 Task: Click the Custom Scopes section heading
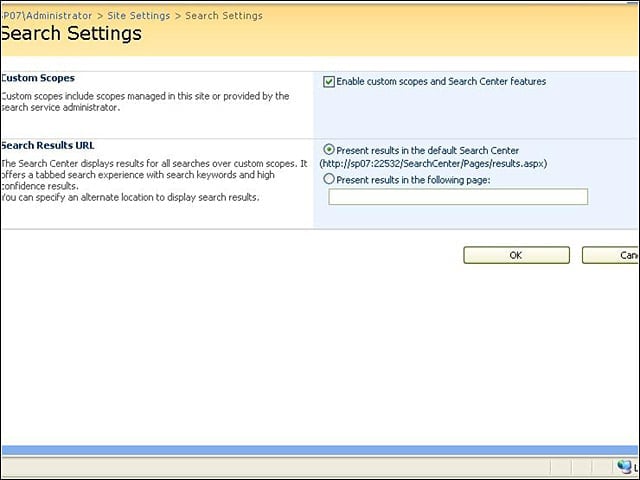[x=38, y=78]
